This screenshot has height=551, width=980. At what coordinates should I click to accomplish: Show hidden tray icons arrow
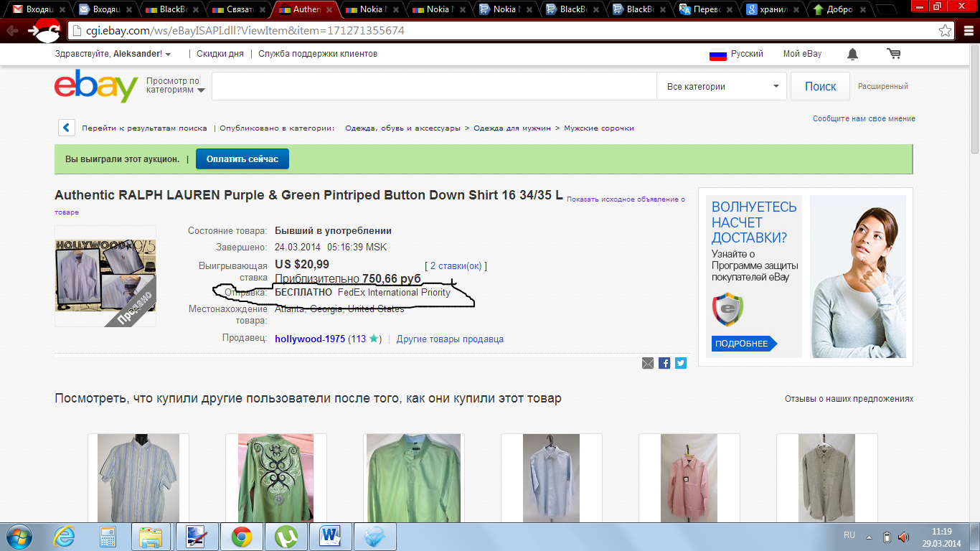click(870, 537)
